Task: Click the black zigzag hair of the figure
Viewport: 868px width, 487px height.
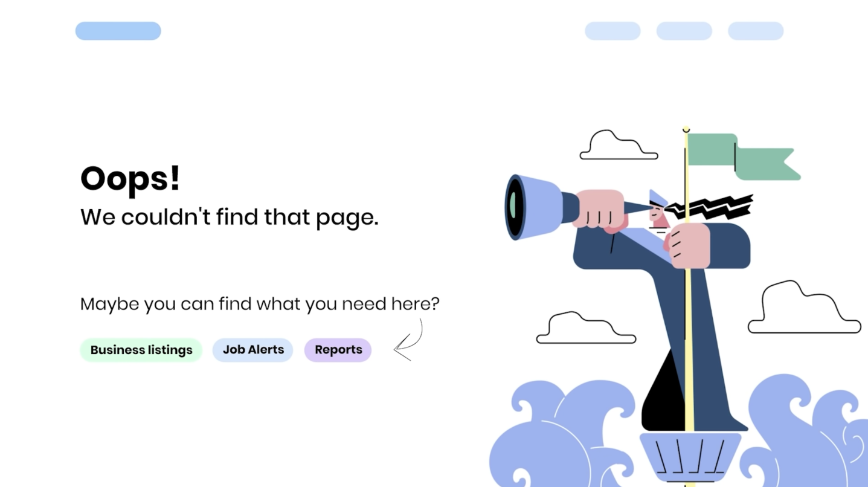Action: (710, 207)
